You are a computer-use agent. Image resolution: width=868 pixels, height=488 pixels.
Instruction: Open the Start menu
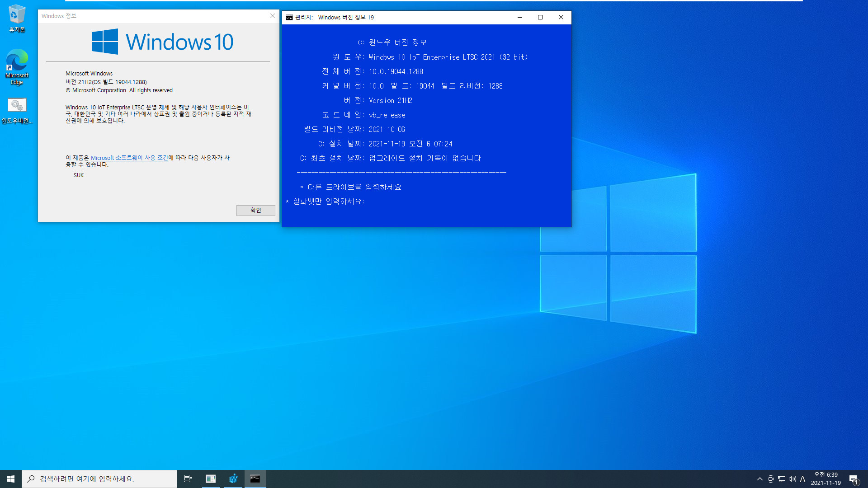pos(10,479)
